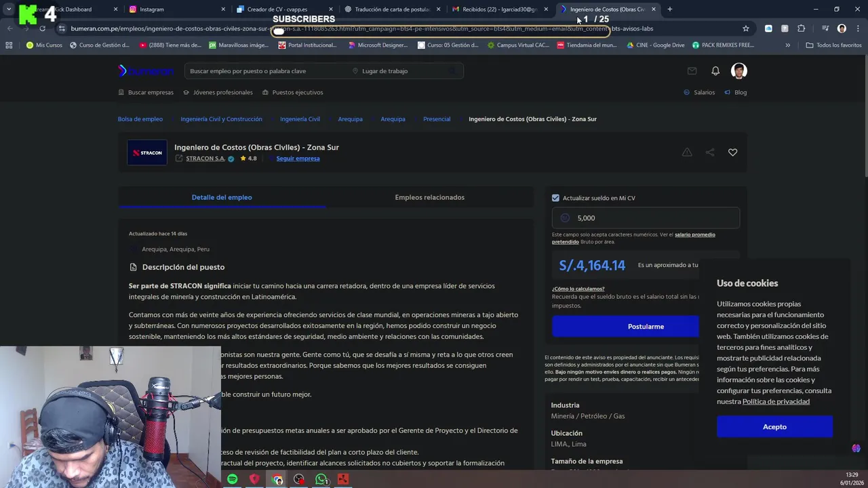
Task: Open Puestos ejecutivos menu item
Action: [x=292, y=92]
